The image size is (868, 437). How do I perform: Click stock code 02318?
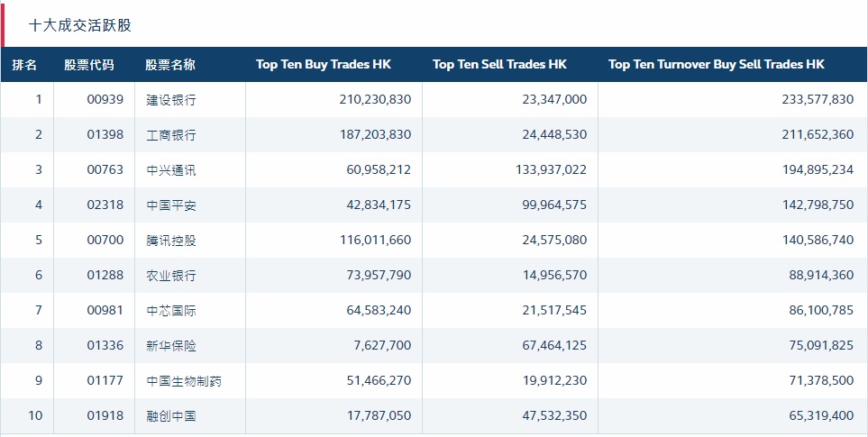[105, 205]
